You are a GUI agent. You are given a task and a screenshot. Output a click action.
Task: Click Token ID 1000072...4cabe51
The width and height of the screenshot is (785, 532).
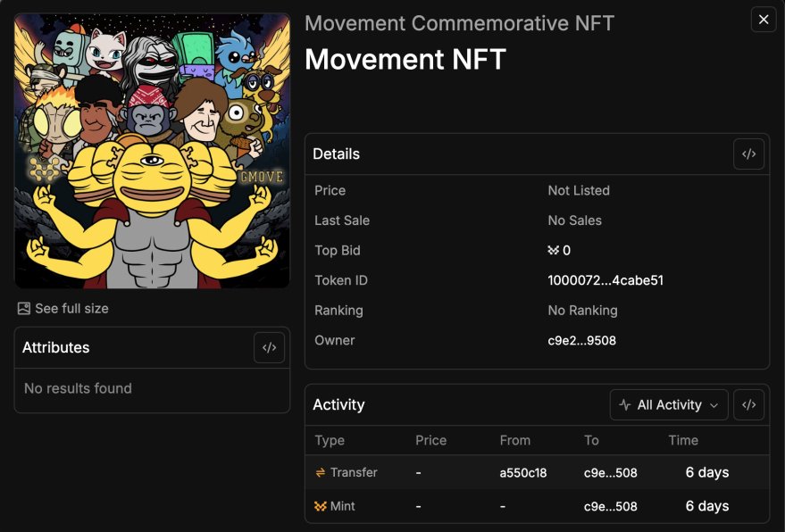point(605,280)
